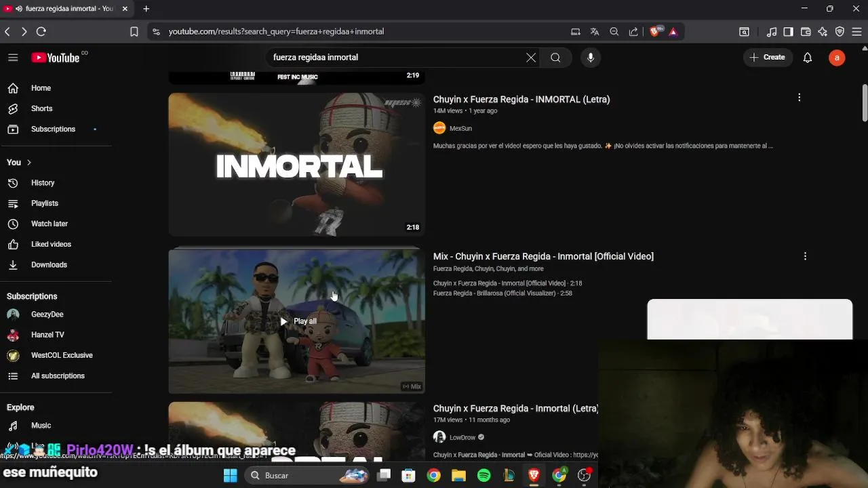The image size is (868, 488).
Task: Open a new browser tab
Action: pos(146,9)
